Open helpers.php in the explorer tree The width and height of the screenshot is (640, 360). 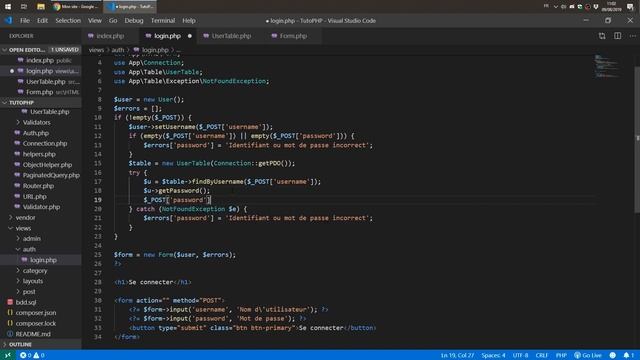pos(39,154)
